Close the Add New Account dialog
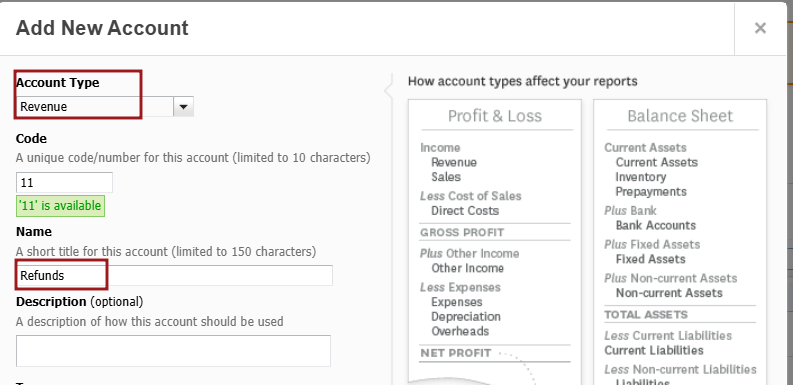 pyautogui.click(x=760, y=28)
